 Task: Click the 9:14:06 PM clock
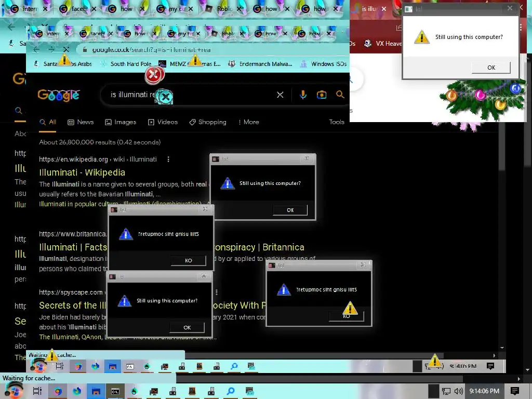point(484,391)
